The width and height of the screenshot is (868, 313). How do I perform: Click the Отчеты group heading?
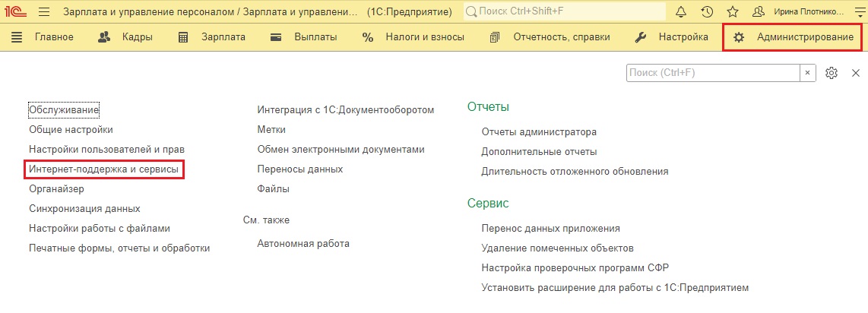pyautogui.click(x=488, y=107)
